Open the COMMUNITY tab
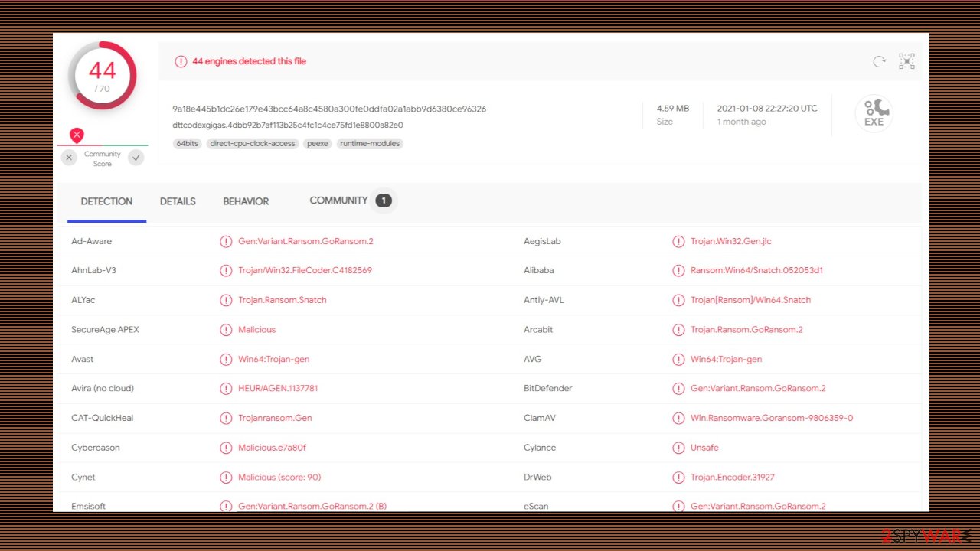 click(x=338, y=201)
